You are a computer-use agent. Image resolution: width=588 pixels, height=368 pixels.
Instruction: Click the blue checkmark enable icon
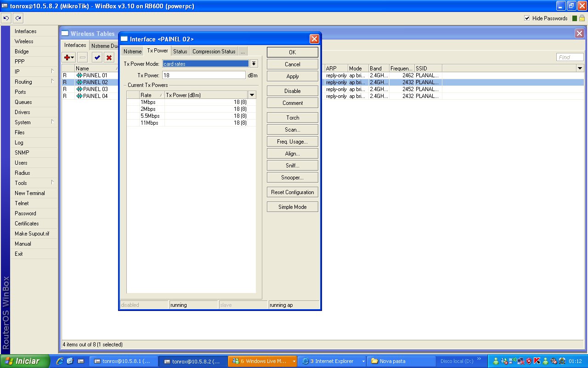point(97,57)
